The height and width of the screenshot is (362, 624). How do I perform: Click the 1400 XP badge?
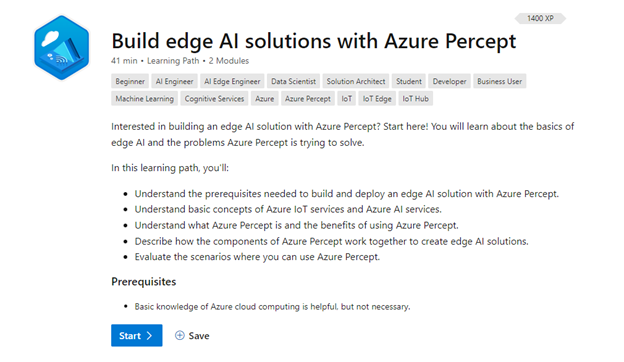pos(540,18)
